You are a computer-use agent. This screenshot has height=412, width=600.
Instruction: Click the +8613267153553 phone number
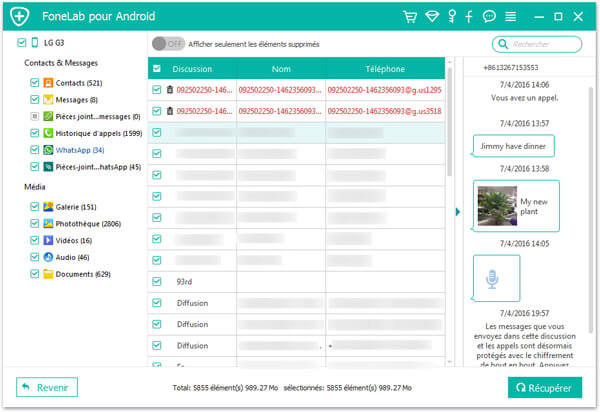[510, 68]
